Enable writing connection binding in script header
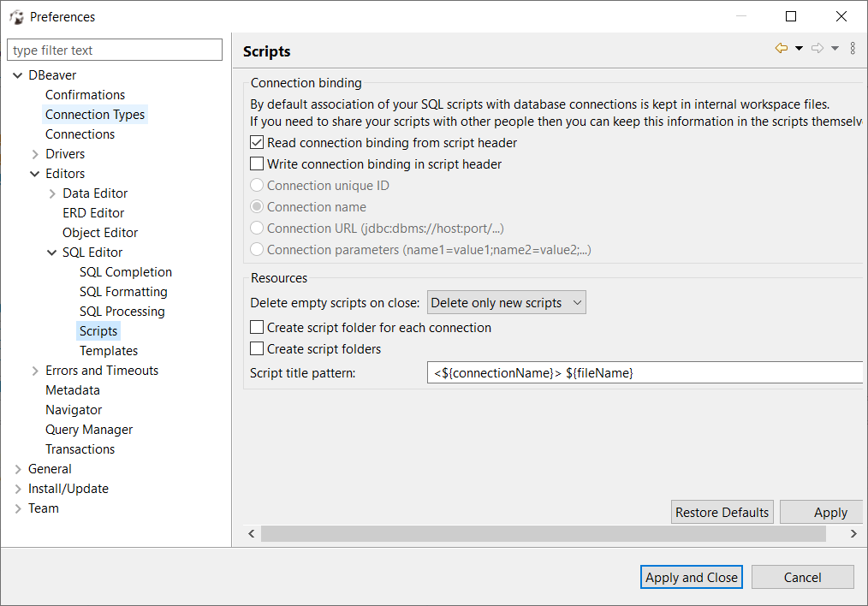Viewport: 868px width, 606px height. (x=256, y=163)
